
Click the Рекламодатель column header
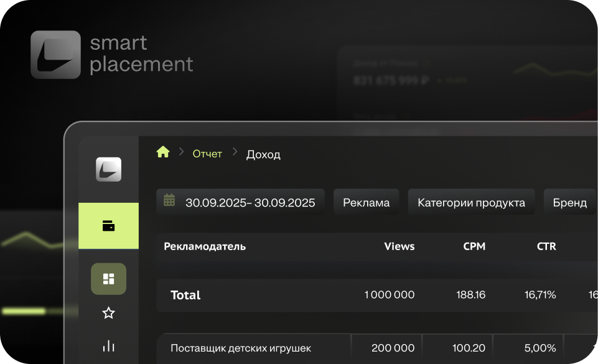(205, 246)
